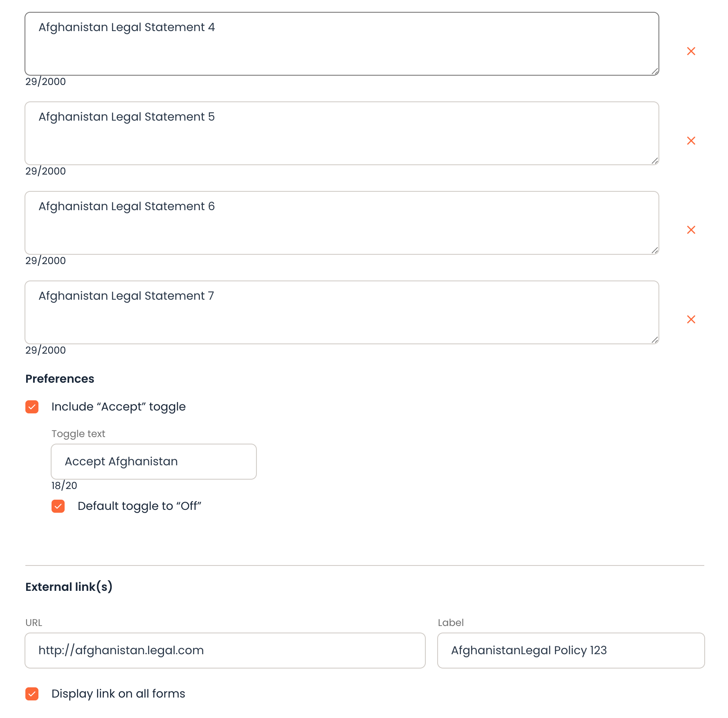The image size is (728, 718).
Task: Focus the Toggle text input field
Action: pyautogui.click(x=154, y=462)
